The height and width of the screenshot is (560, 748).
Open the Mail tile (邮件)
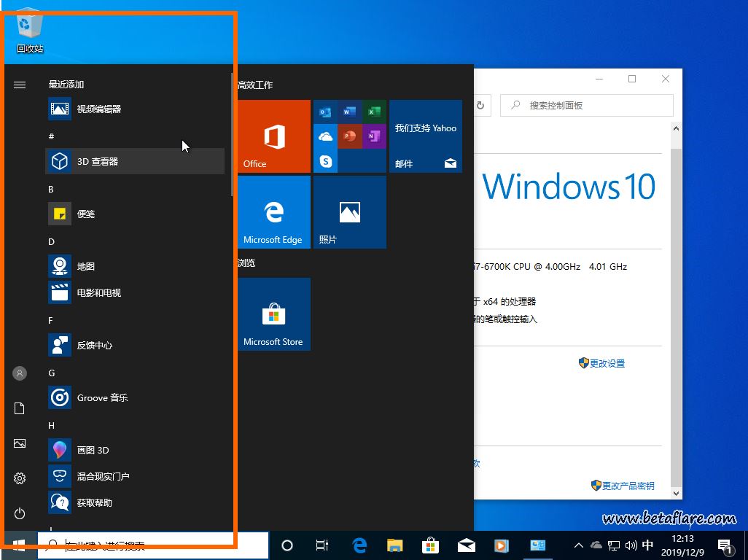pos(426,136)
